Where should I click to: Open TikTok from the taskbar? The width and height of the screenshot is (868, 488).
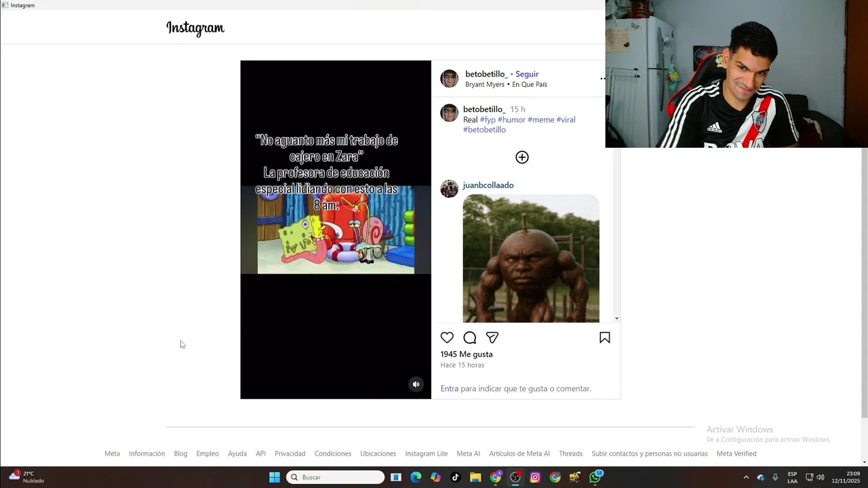click(456, 477)
